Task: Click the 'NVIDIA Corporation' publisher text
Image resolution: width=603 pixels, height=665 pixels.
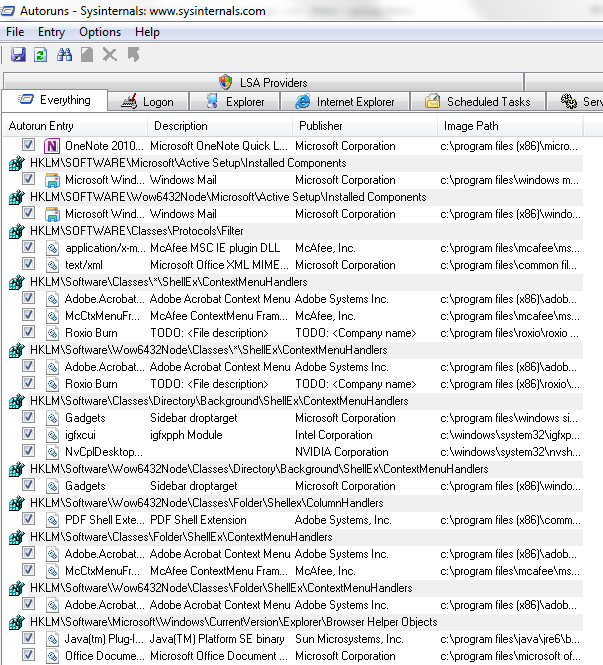Action: (342, 452)
